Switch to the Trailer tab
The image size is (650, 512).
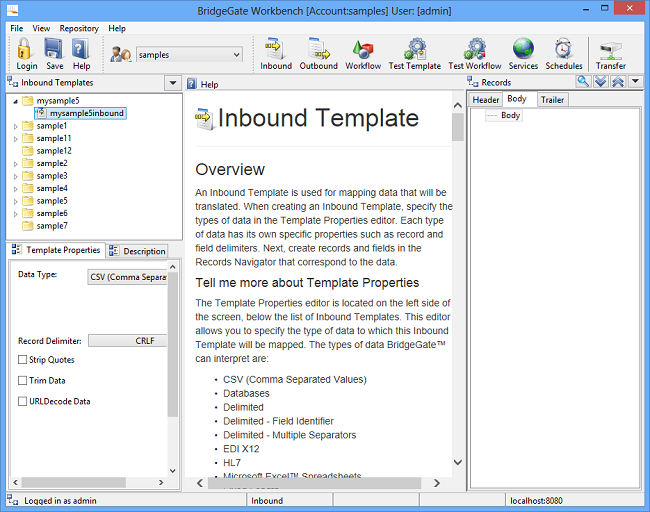click(552, 99)
